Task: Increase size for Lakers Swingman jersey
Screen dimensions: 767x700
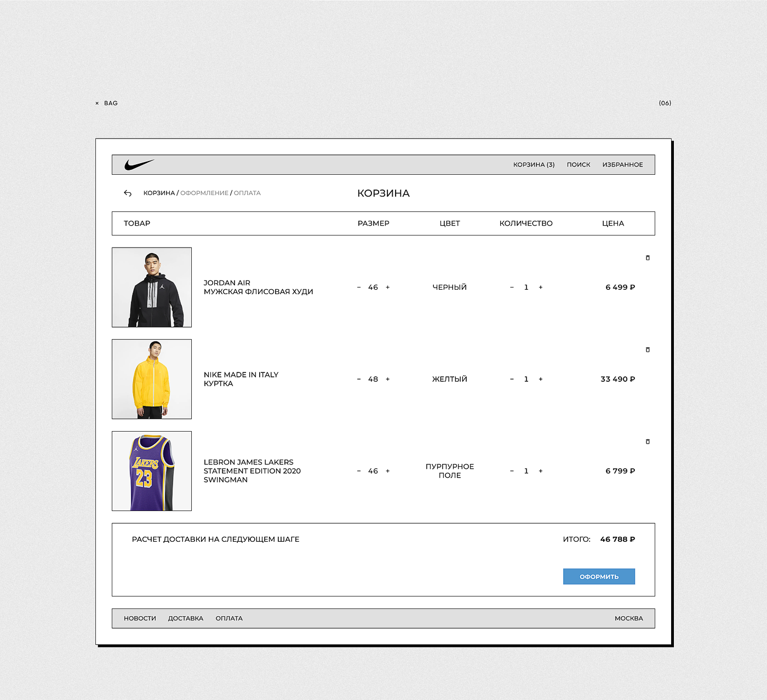Action: tap(388, 471)
